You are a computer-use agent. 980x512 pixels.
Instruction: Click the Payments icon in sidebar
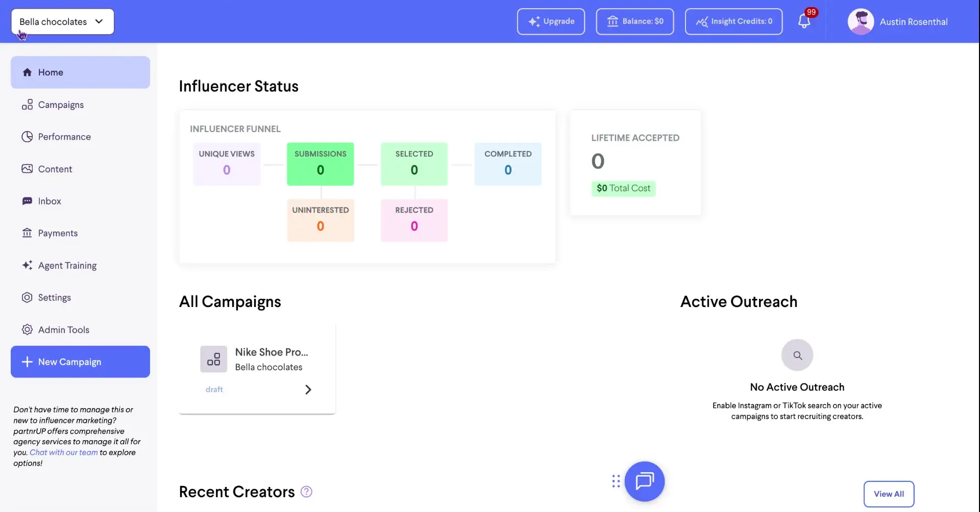[x=28, y=233]
